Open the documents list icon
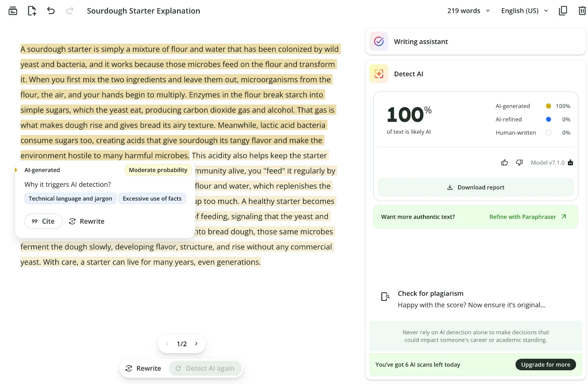The width and height of the screenshot is (588, 384). 13,11
